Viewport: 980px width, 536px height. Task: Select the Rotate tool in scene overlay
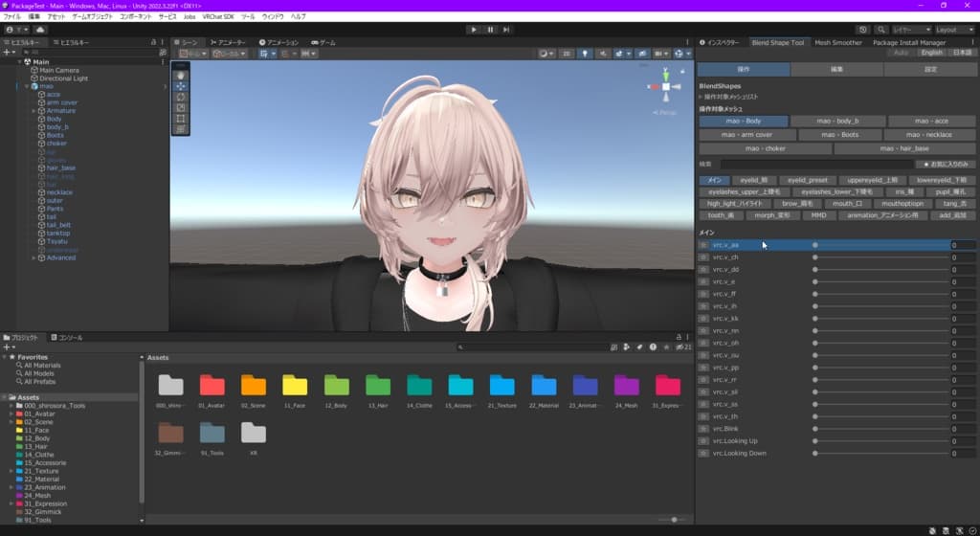tap(181, 97)
